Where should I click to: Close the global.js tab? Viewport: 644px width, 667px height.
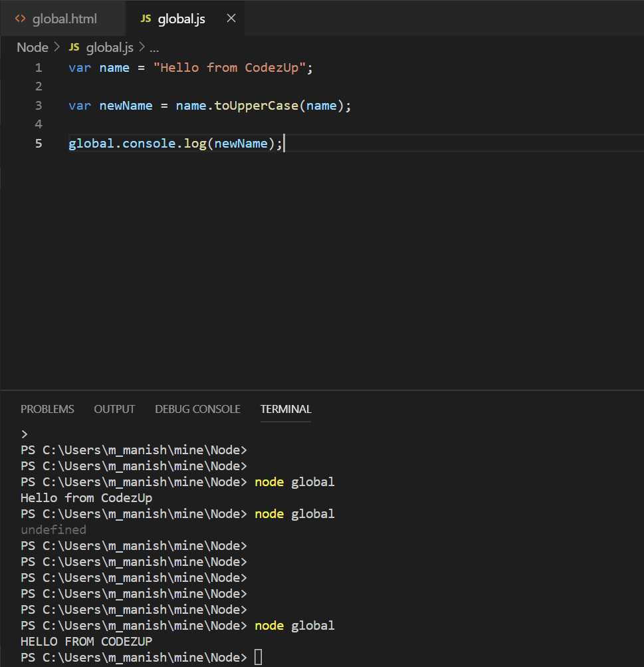pyautogui.click(x=231, y=19)
